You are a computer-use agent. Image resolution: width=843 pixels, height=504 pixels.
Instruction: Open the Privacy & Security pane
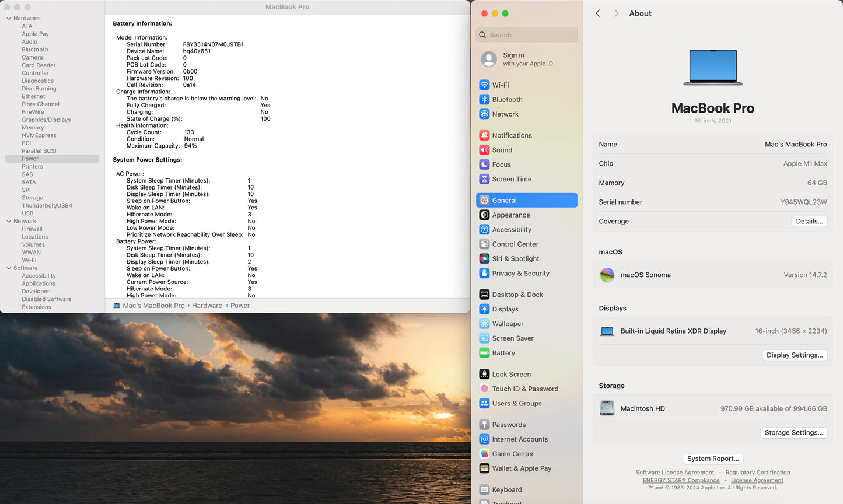point(520,273)
